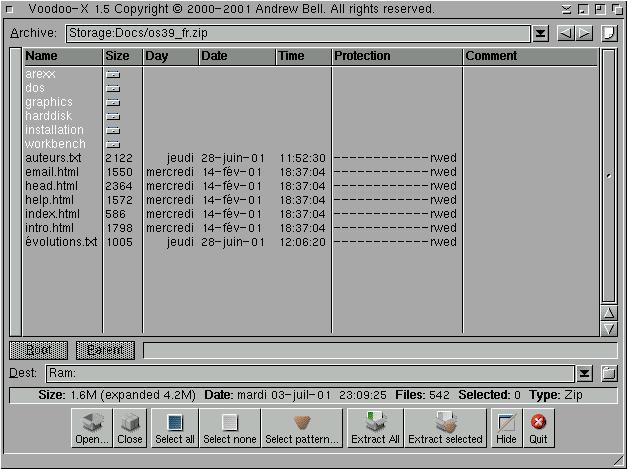Click folder icon of harddisk row

click(x=113, y=116)
